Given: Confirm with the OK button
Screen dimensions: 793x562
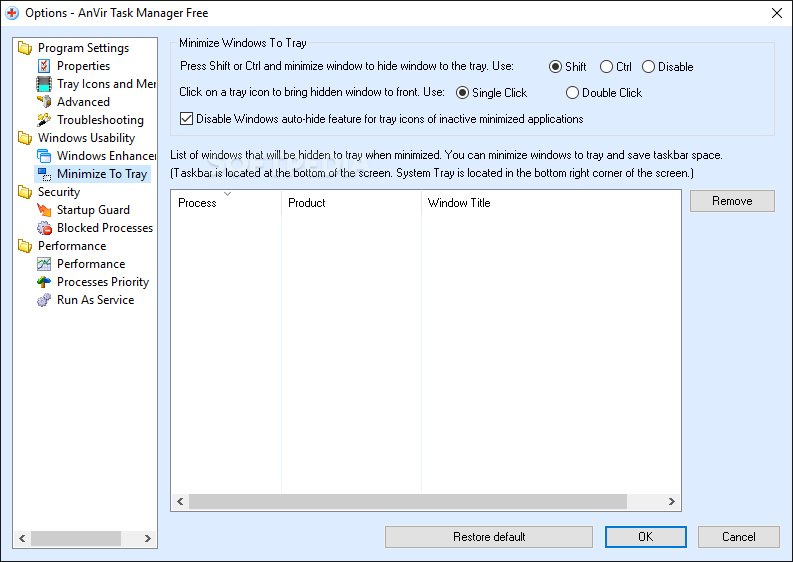Looking at the screenshot, I should [645, 537].
